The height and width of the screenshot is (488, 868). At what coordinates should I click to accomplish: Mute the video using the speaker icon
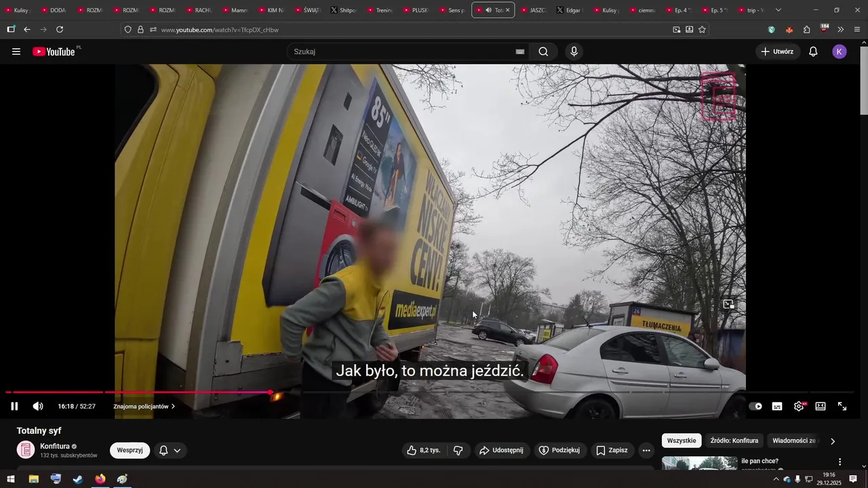point(38,407)
